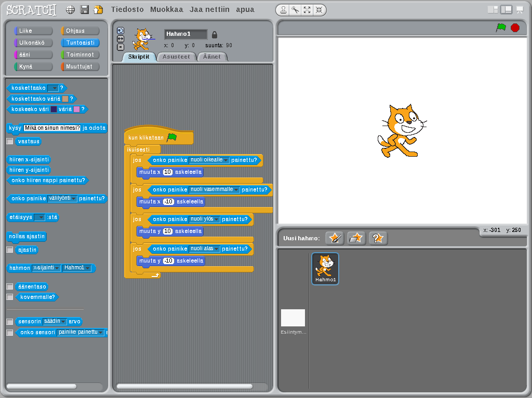532x398 pixels.
Task: Click the share project icon
Action: pos(98,10)
